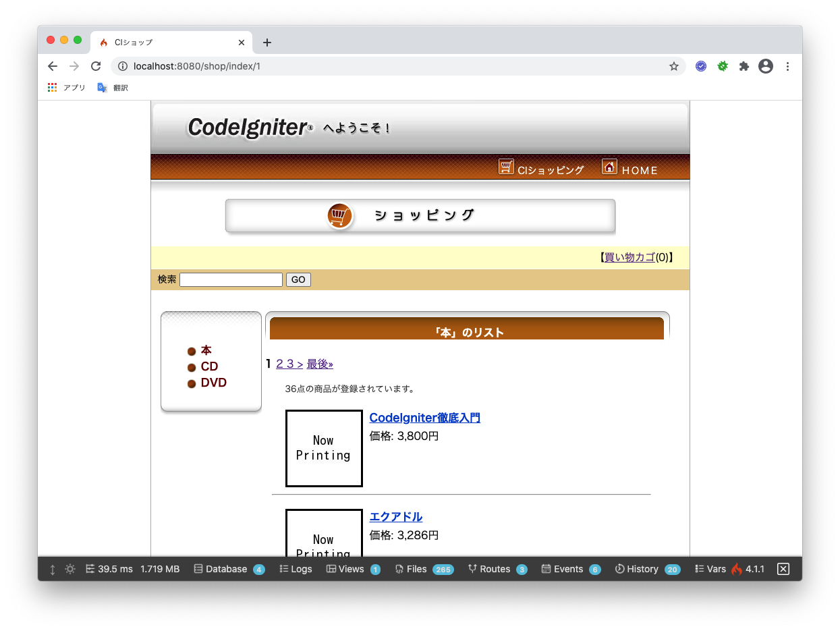Viewport: 840px width, 631px height.
Task: Bookmark this page with the star icon
Action: [673, 66]
